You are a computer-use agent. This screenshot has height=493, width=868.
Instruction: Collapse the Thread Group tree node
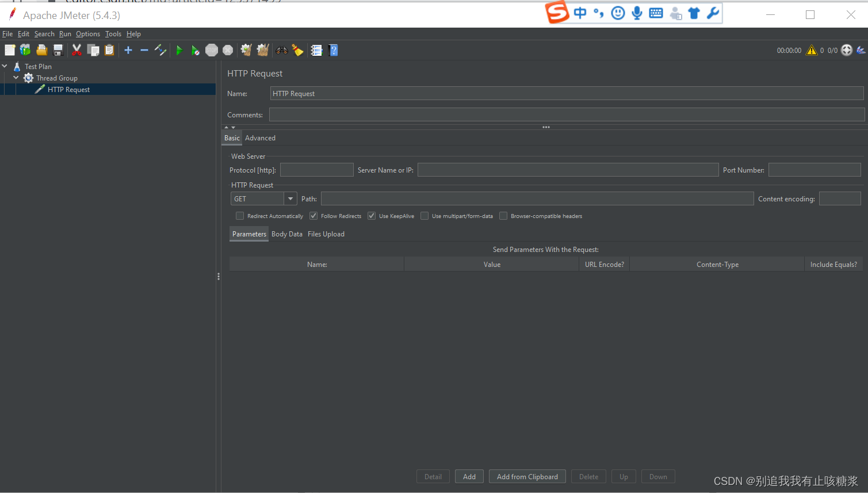point(16,78)
